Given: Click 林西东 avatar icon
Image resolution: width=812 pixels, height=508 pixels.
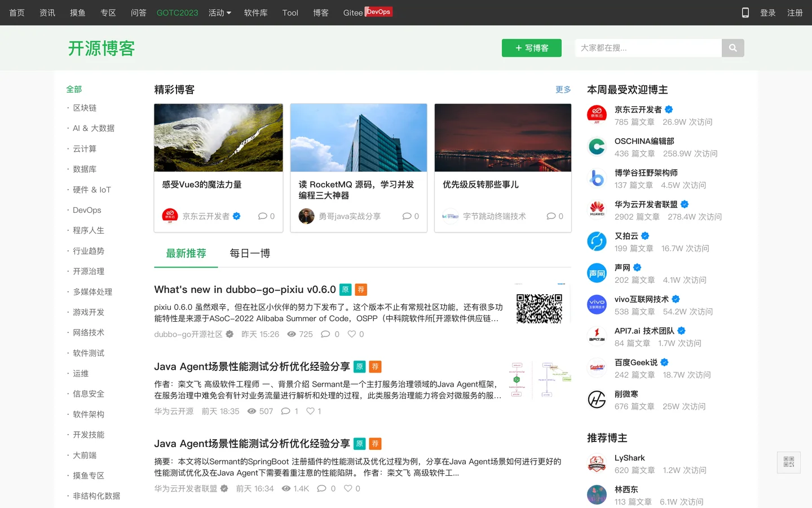Looking at the screenshot, I should tap(597, 494).
